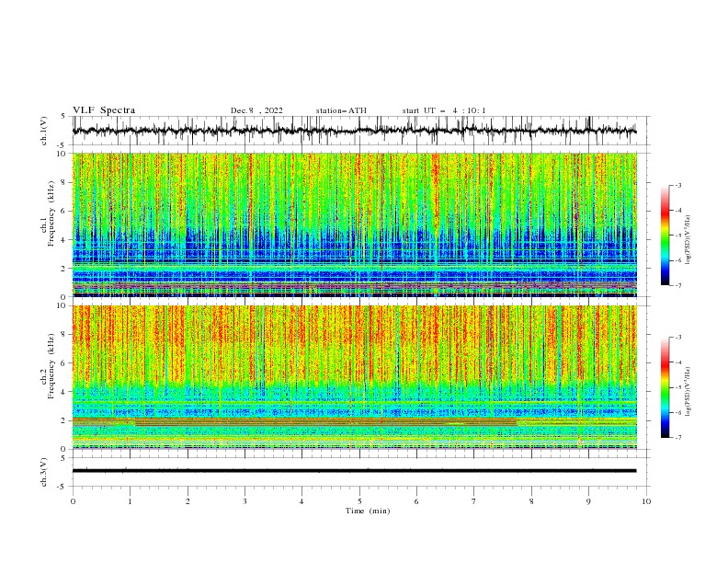Screen dimensions: 728x563
Task: Click the time axis tick label "9"
Action: (x=588, y=501)
